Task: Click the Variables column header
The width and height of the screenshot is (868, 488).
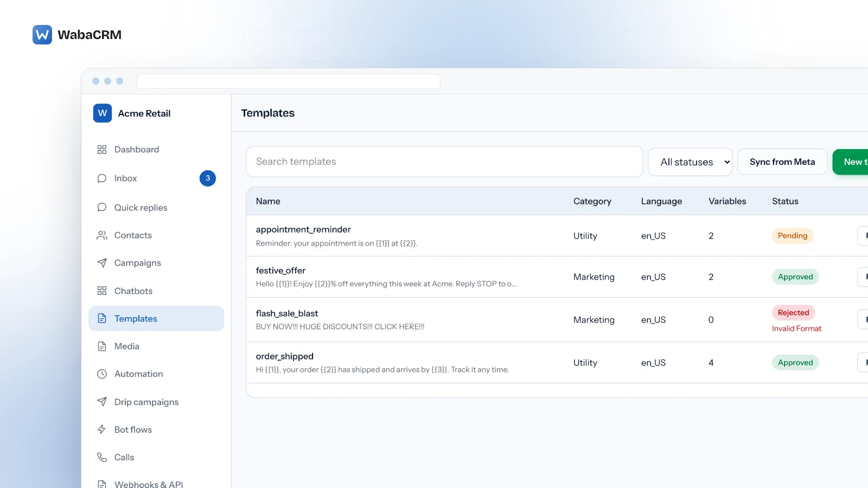Action: (x=727, y=201)
